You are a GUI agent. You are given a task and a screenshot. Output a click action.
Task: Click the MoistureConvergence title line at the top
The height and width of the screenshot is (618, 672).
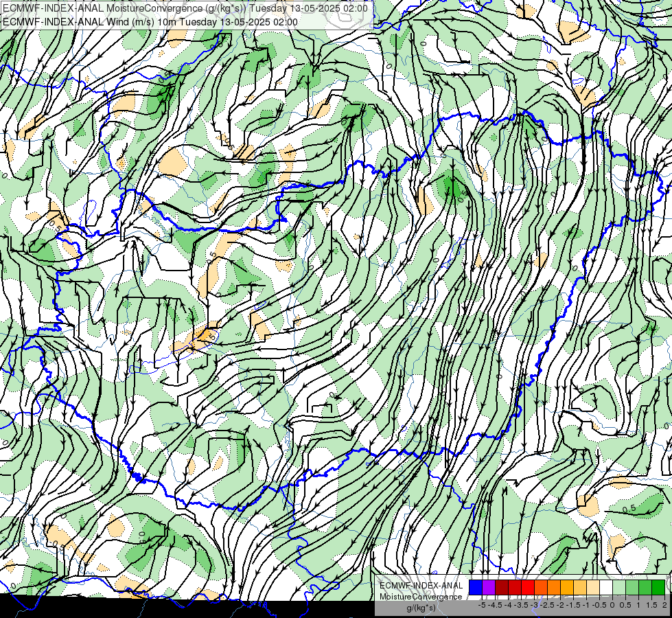185,8
